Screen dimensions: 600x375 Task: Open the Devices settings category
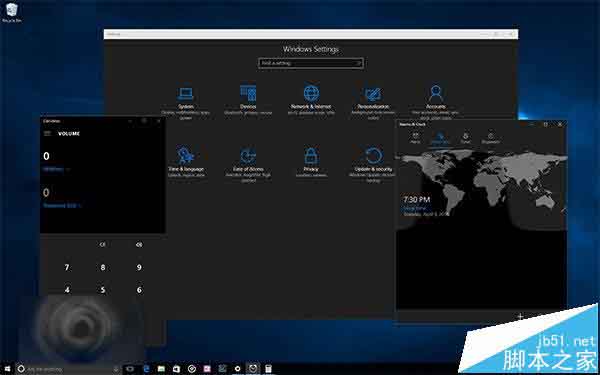[248, 100]
